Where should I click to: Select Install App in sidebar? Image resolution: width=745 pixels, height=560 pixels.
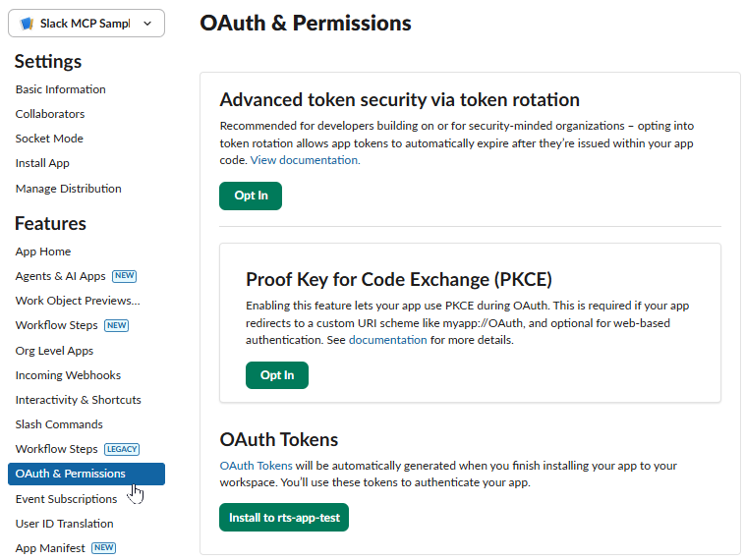[42, 163]
